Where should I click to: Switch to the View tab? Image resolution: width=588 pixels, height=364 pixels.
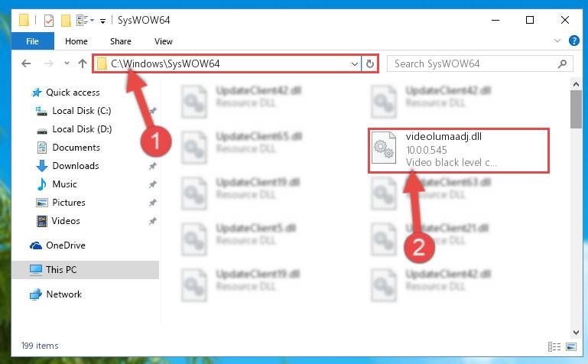(164, 41)
